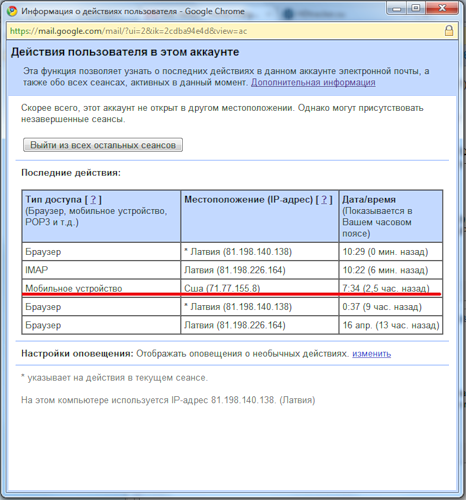Select the '16 апр. (13 час. назад)' cell
Viewport: 466px width, 500px height.
point(391,325)
